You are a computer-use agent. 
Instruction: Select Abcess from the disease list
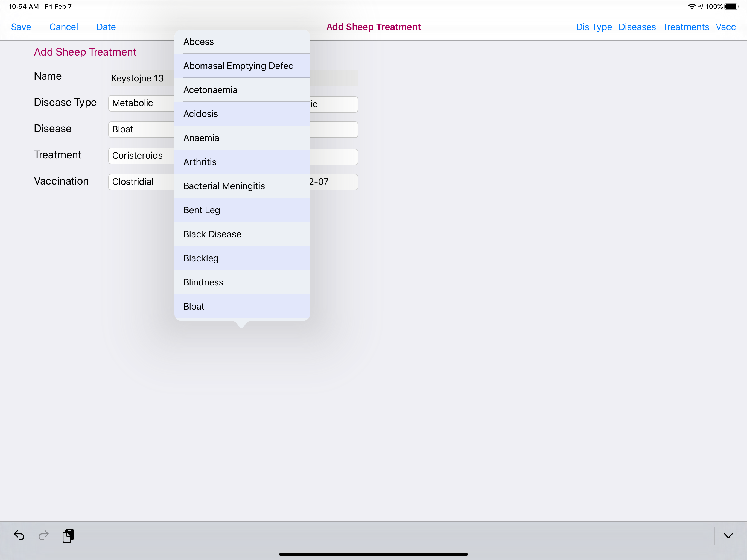coord(242,42)
